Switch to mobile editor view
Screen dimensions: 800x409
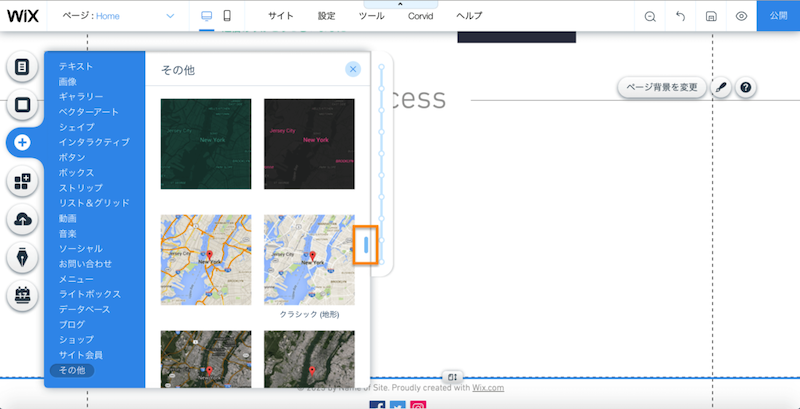[x=227, y=16]
